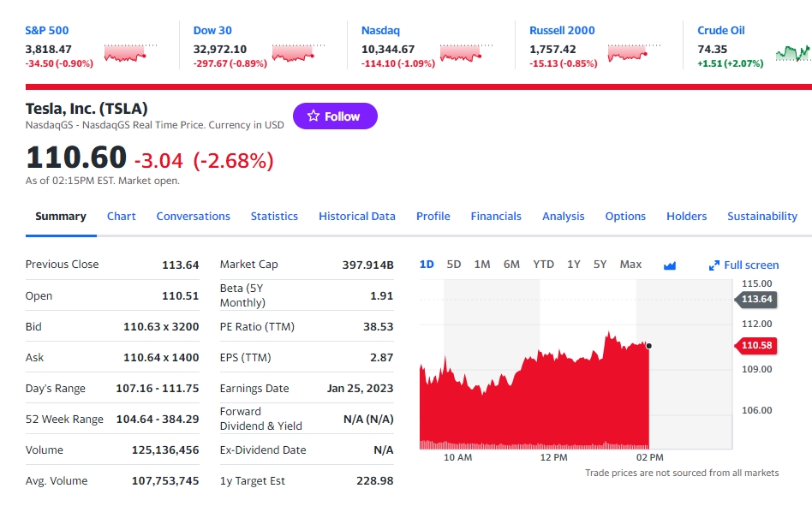Open the chart type icon

[x=670, y=265]
